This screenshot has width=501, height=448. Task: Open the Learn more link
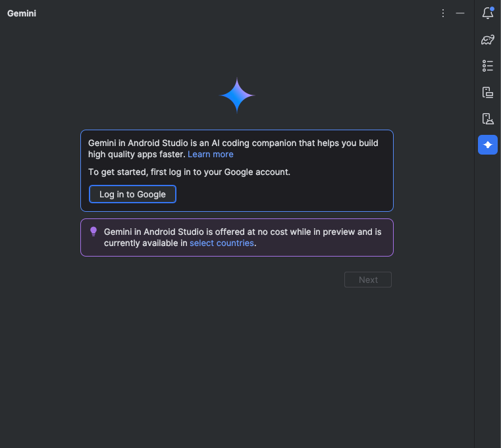[211, 154]
